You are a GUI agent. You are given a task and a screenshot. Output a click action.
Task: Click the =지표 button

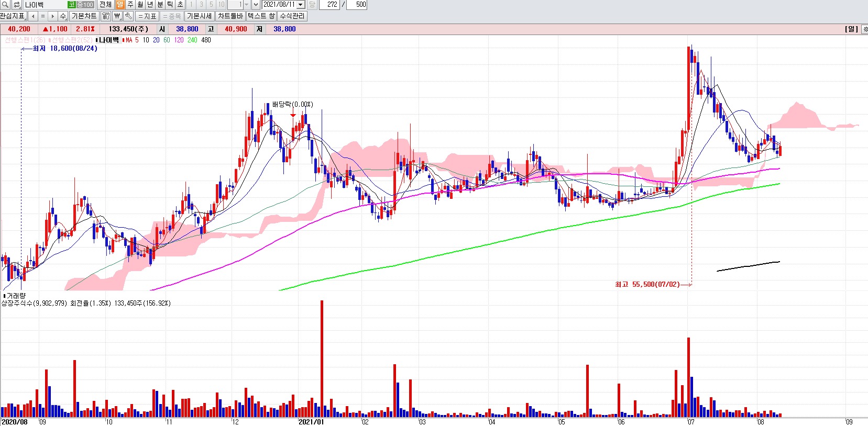coord(147,16)
